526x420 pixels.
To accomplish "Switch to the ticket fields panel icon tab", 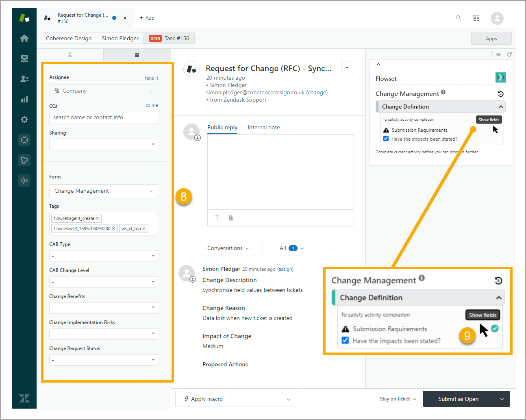I will pyautogui.click(x=137, y=54).
